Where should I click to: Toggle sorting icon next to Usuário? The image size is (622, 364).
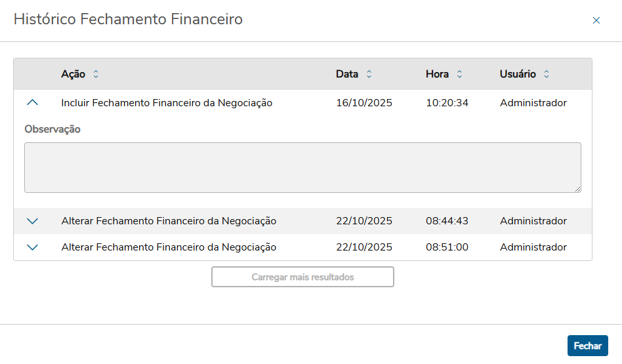[x=547, y=75]
